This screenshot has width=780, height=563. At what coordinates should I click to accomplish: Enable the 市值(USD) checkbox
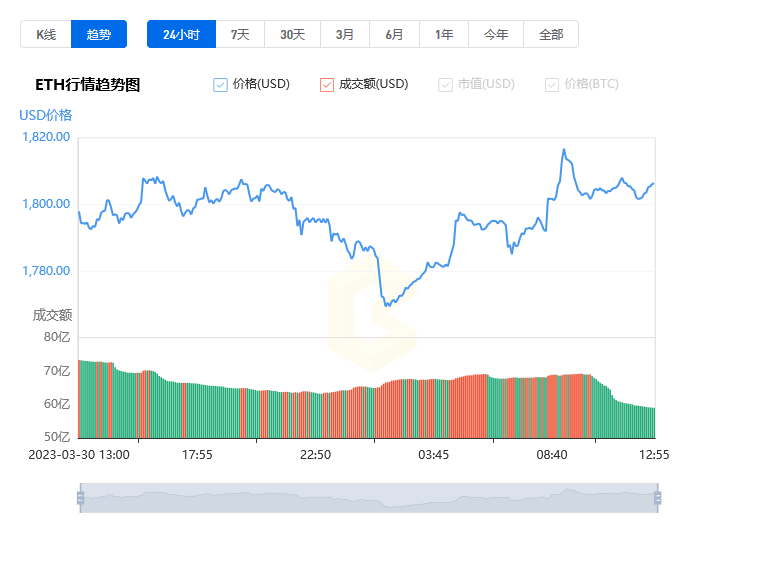click(445, 85)
